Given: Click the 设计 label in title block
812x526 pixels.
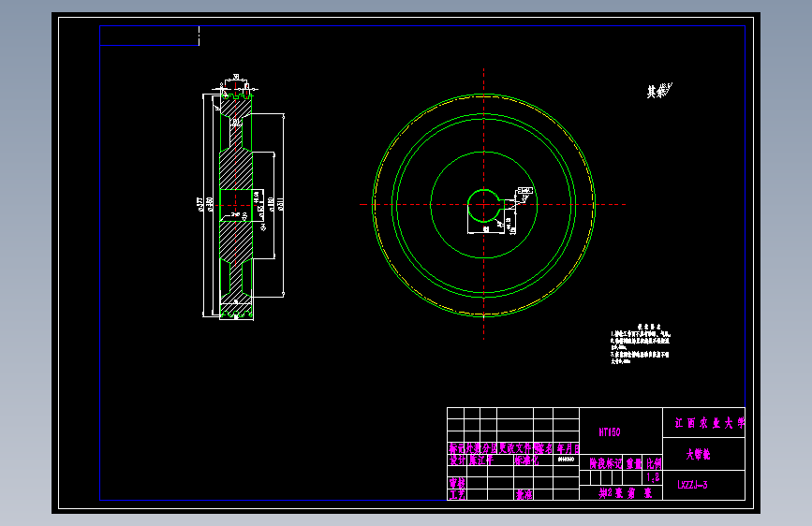Looking at the screenshot, I should (457, 460).
